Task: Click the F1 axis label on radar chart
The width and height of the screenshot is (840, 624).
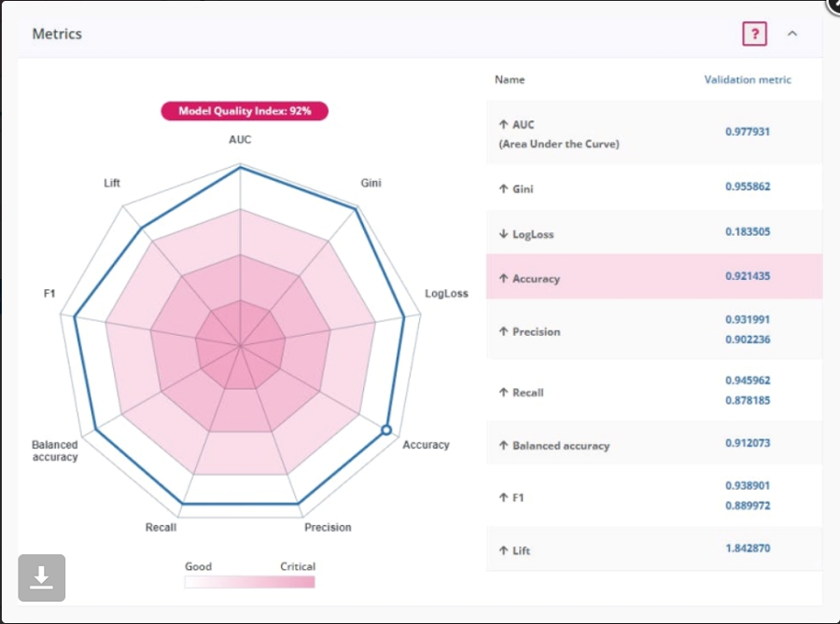Action: click(x=50, y=294)
